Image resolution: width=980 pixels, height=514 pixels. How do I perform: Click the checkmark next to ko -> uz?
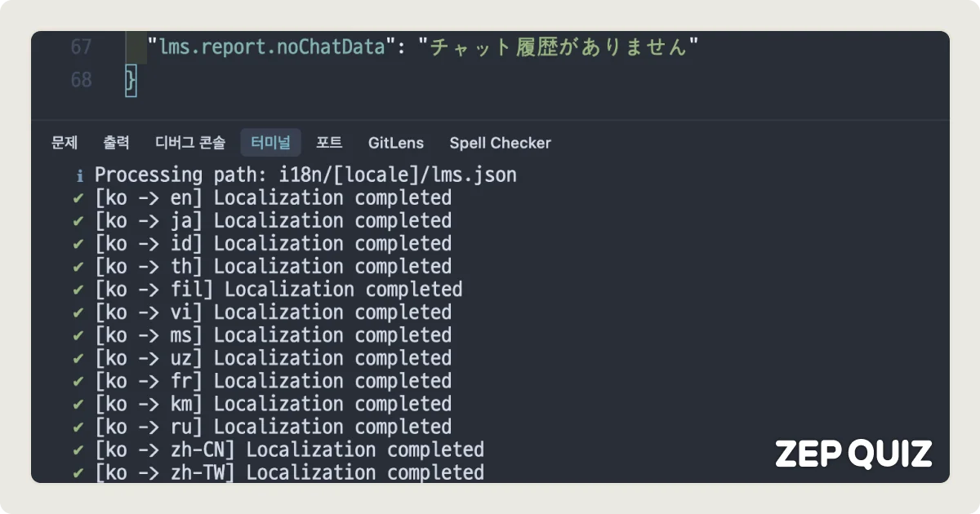[x=78, y=358]
